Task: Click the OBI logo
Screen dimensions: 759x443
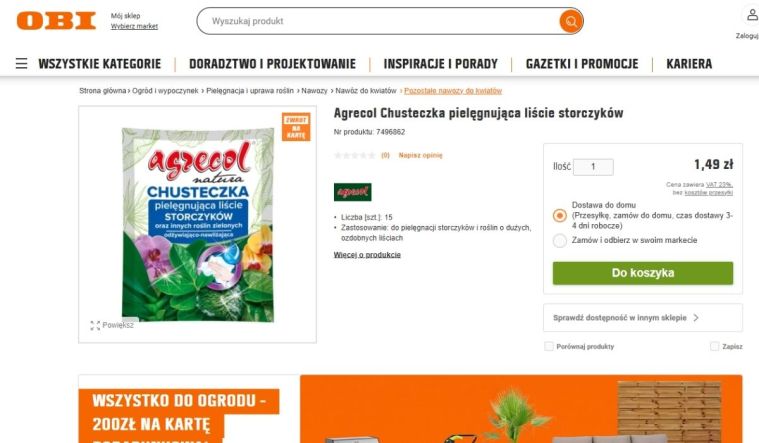Action: (56, 21)
